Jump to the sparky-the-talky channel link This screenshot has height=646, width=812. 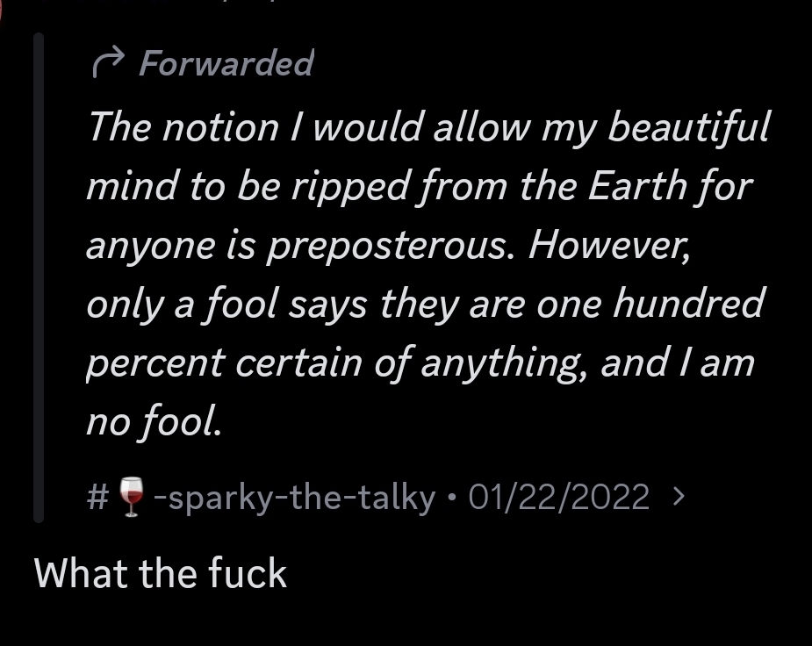point(294,498)
